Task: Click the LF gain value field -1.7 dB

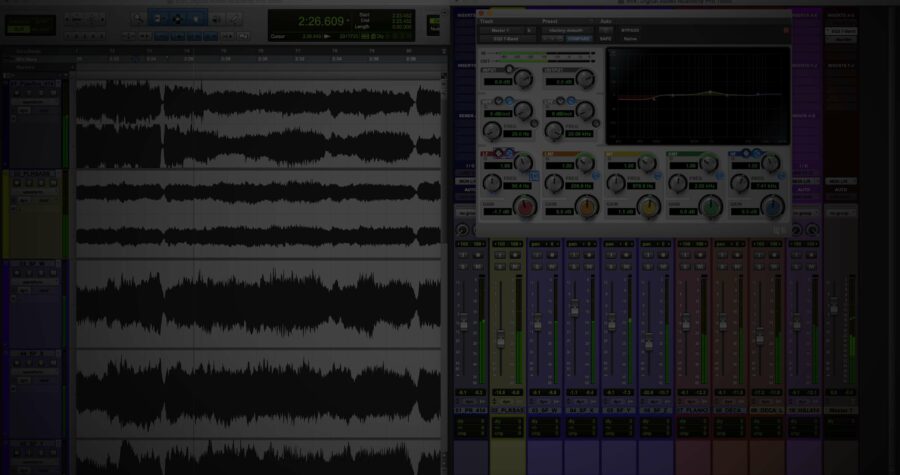Action: (x=497, y=212)
